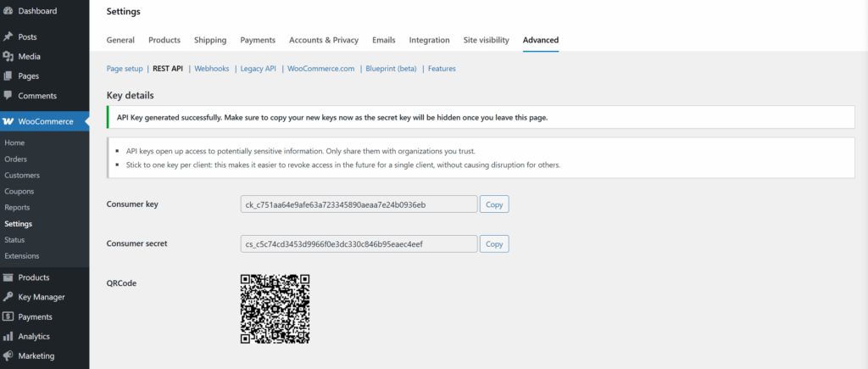The image size is (868, 369).
Task: Copy the Consumer secret
Action: pos(494,243)
